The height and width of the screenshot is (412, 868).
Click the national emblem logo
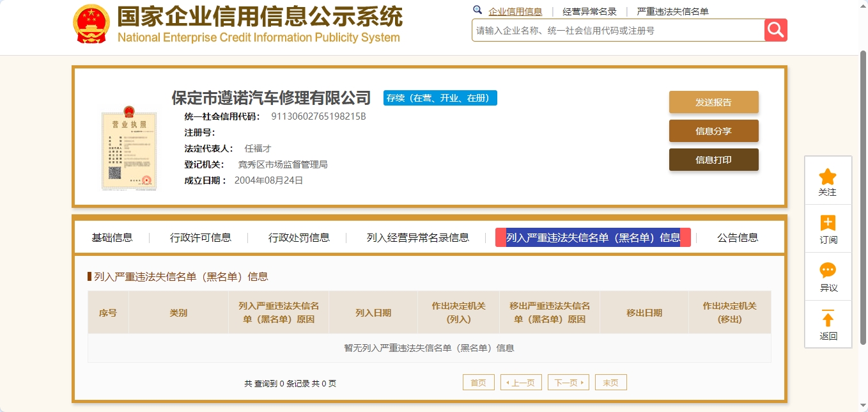91,24
